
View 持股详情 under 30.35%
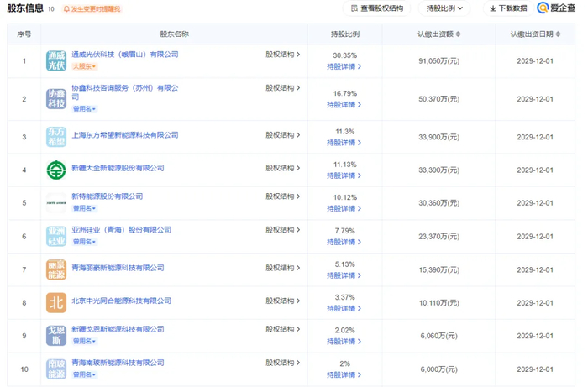(x=344, y=66)
